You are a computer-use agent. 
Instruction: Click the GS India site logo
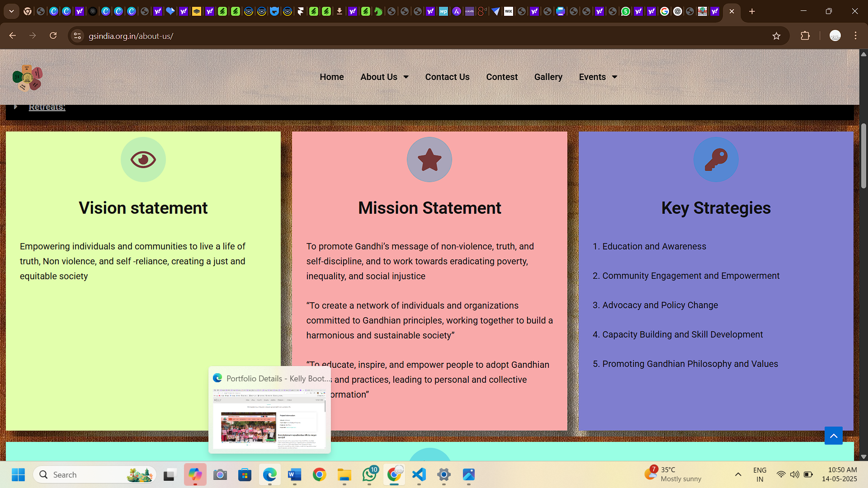click(28, 78)
